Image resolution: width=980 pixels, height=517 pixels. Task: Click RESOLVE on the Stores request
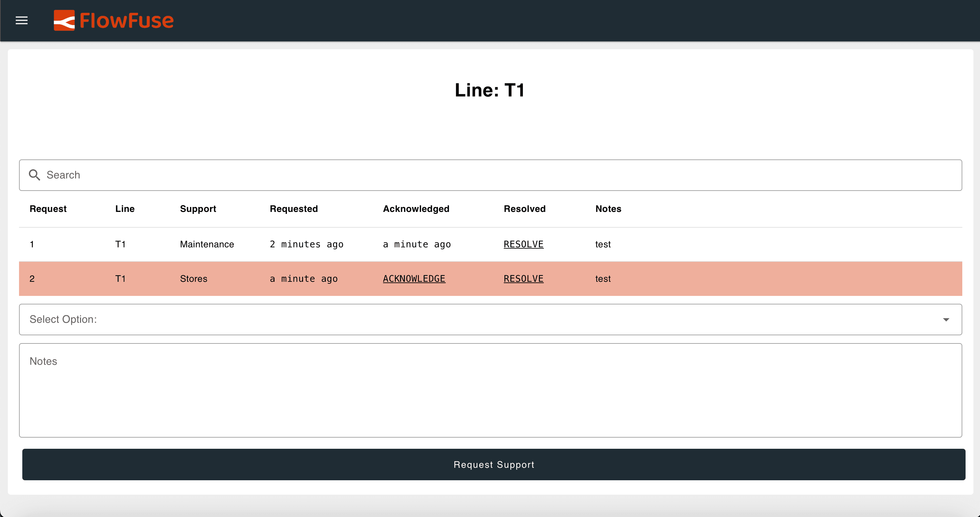pyautogui.click(x=523, y=279)
